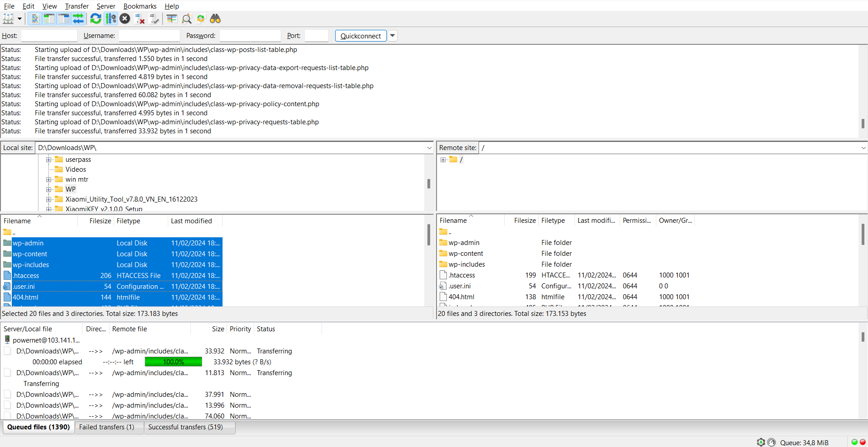Click the toggle directory comparison icon
The height and width of the screenshot is (447, 868).
pyautogui.click(x=186, y=19)
